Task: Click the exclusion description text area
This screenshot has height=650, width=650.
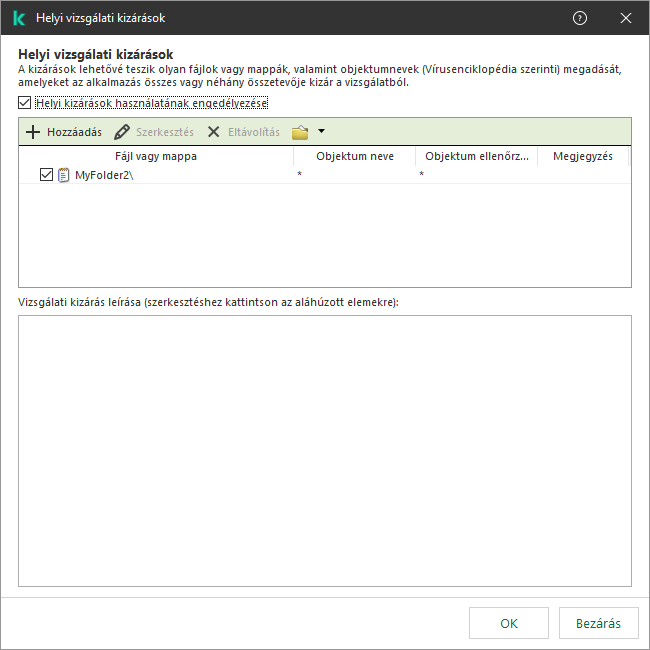Action: tap(325, 451)
